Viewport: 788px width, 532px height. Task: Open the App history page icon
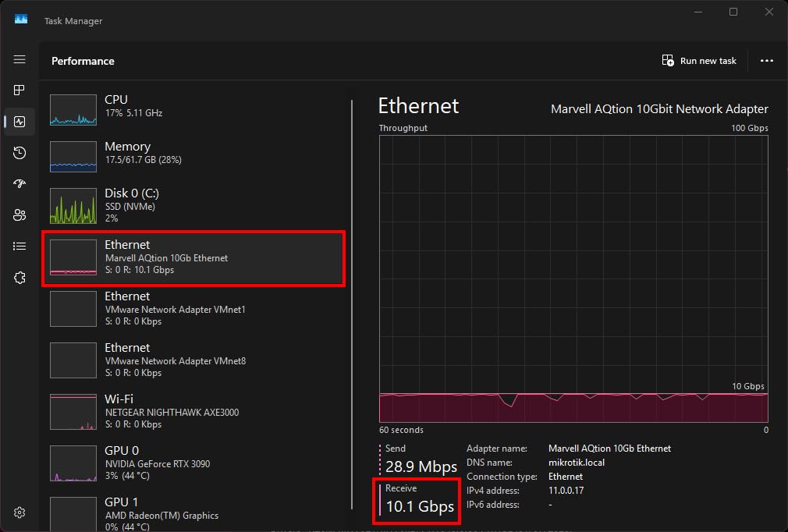[x=20, y=153]
